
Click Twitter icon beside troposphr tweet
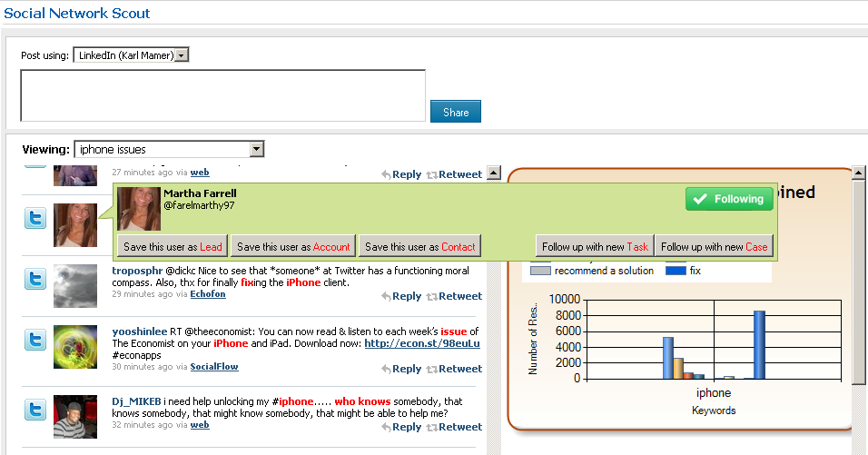point(35,279)
